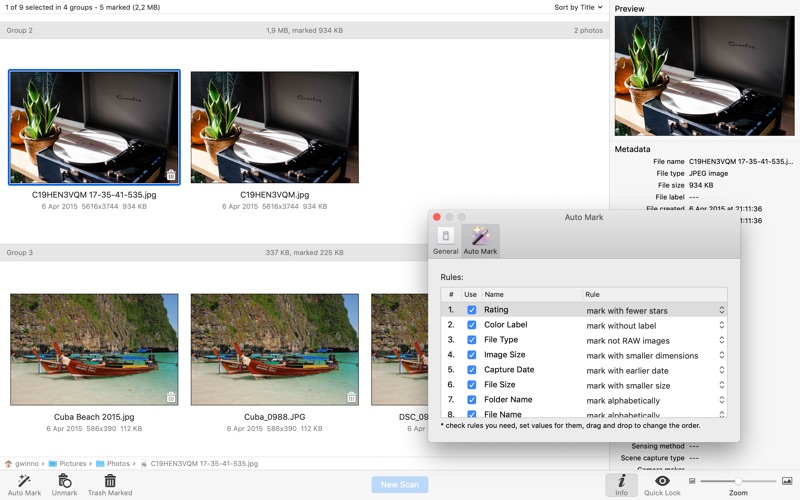Select the Cuba Beach 2015.jpg thumbnail
Viewport: 800px width, 500px height.
(x=94, y=349)
